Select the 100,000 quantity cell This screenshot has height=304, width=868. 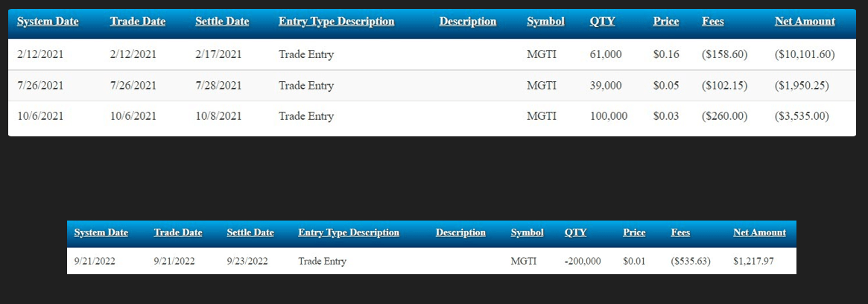click(x=609, y=116)
